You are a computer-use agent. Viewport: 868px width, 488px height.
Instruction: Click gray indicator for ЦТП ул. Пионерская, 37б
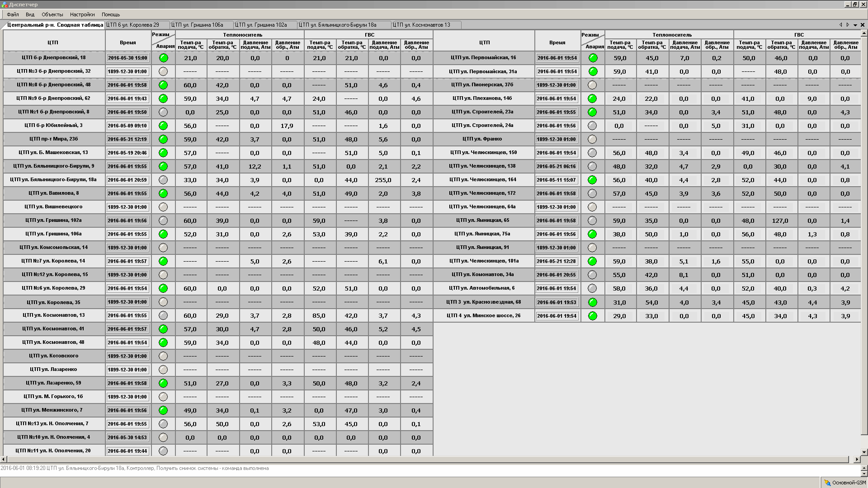[x=593, y=85]
